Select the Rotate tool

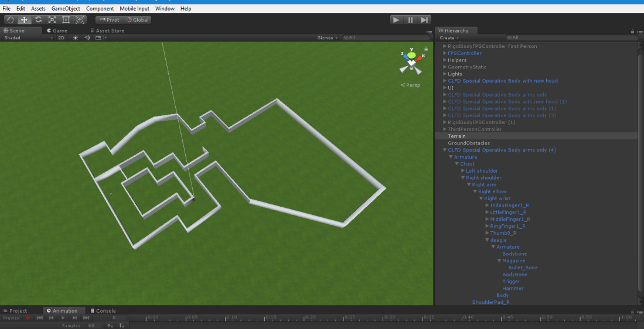click(38, 20)
